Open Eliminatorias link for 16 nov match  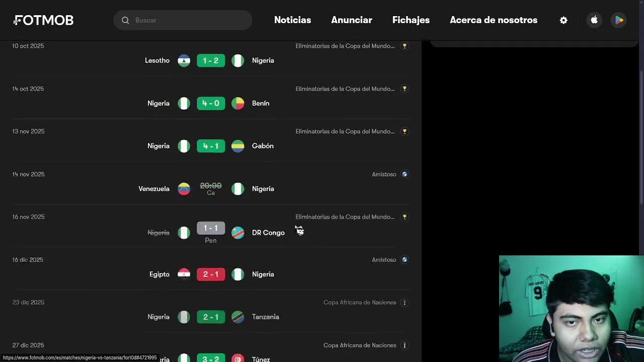(x=345, y=217)
